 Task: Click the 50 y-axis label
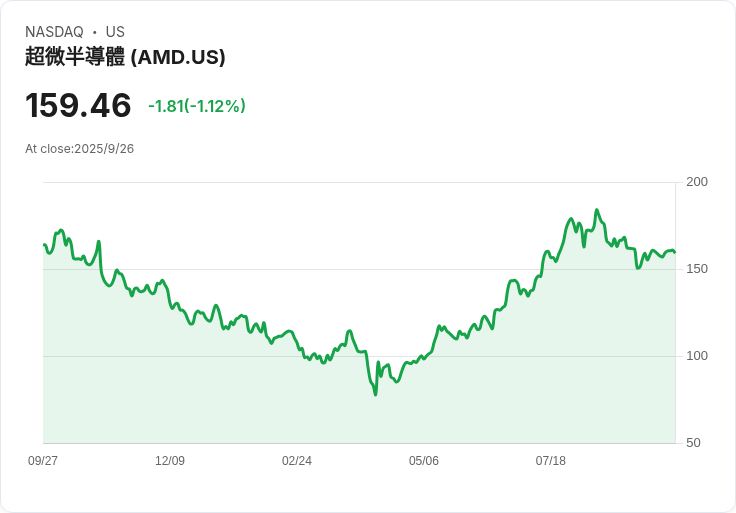click(x=693, y=443)
